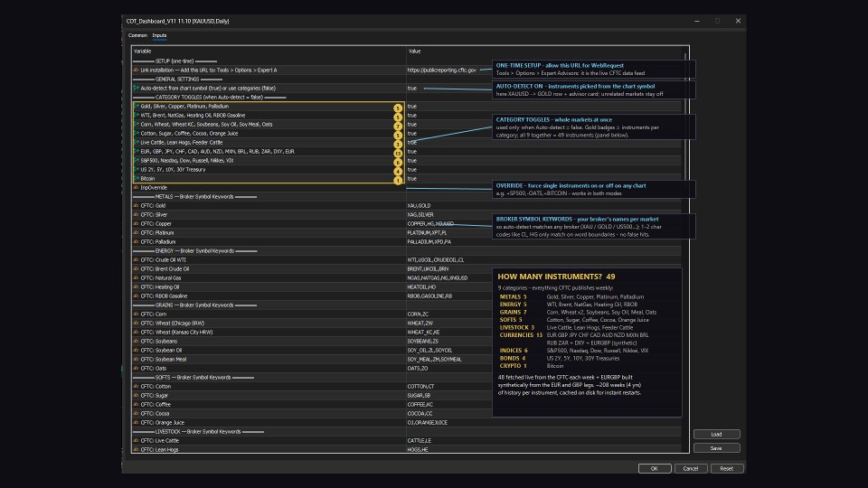
Task: Click the boolean icon beside Auto-detect from chart symbol
Action: (x=136, y=88)
